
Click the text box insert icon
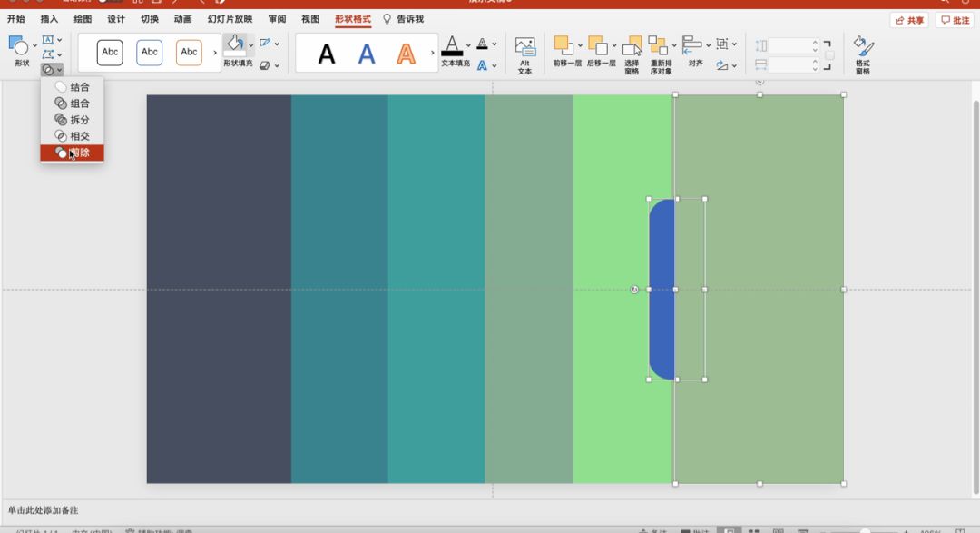tap(48, 40)
